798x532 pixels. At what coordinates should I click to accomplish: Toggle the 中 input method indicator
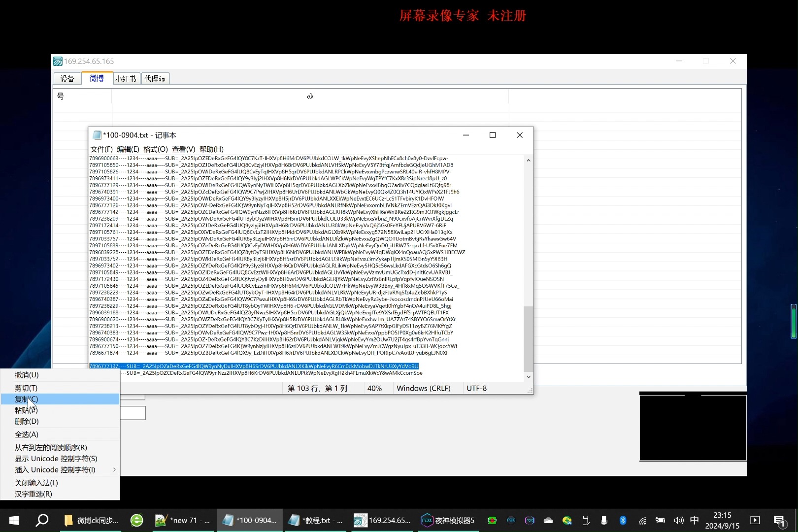[x=695, y=520]
